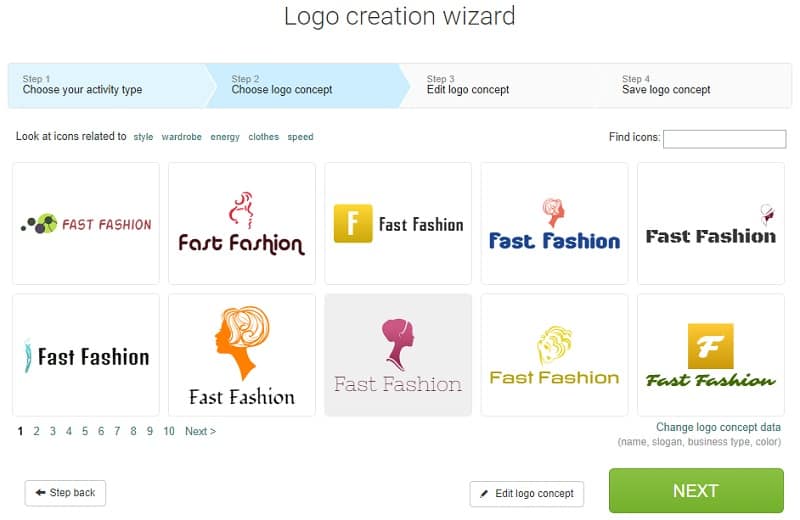Click the Step back button

[x=65, y=493]
